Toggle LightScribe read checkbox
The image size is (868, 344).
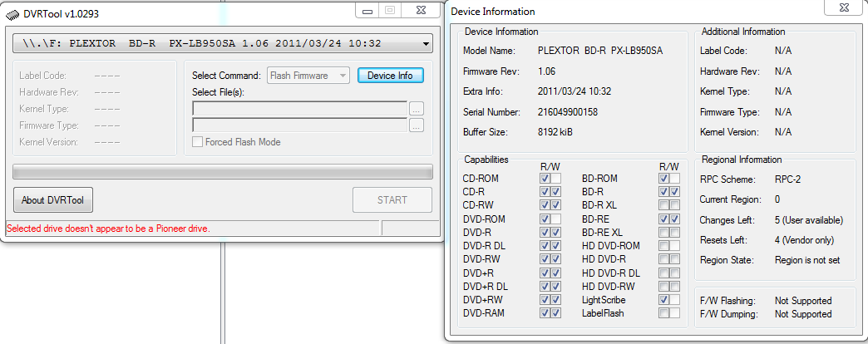pyautogui.click(x=663, y=300)
